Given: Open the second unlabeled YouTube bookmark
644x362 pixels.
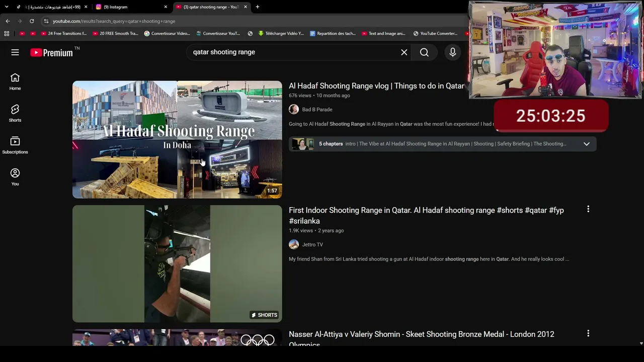Looking at the screenshot, I should click(33, 34).
